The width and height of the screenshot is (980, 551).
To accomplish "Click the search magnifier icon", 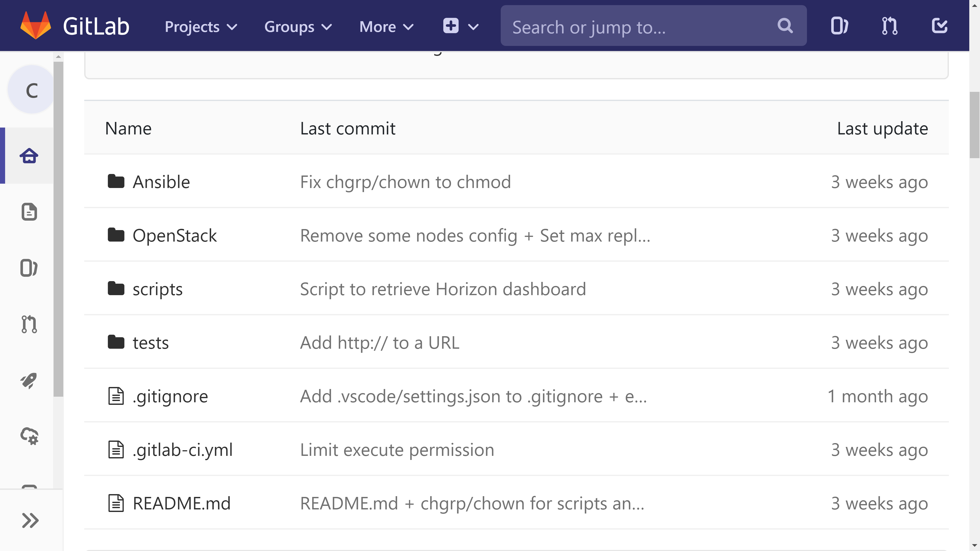I will (x=785, y=26).
